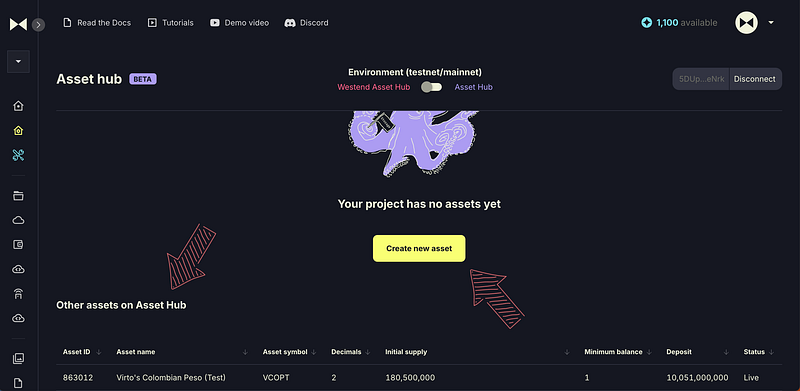Open the Discord link
This screenshot has width=800, height=391.
pos(314,23)
